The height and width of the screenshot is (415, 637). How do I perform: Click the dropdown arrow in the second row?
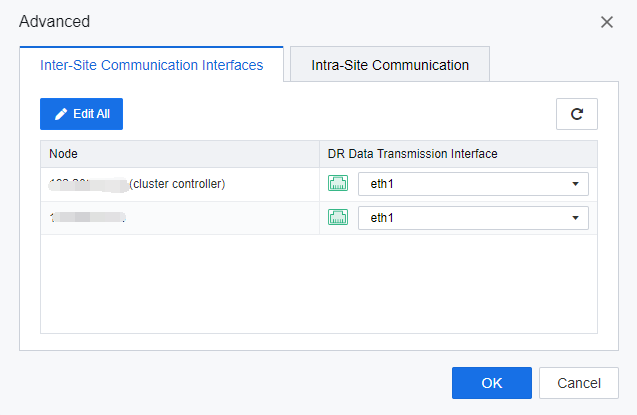pos(575,218)
